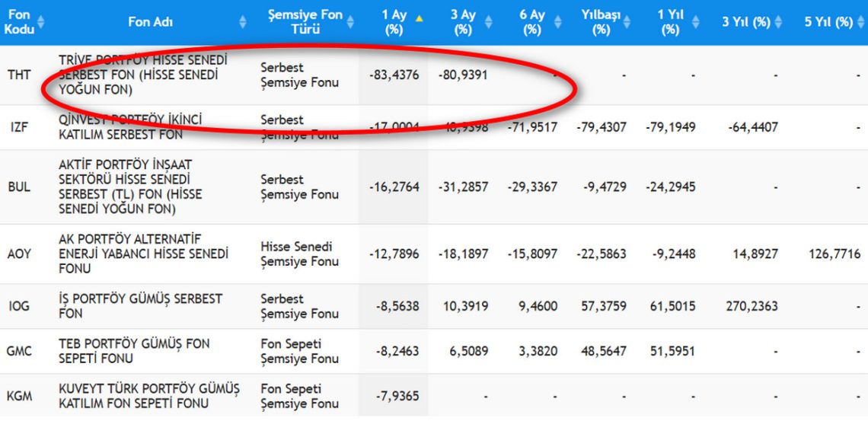Click the -7,9365 value in KGM row
868x434 pixels.
397,396
